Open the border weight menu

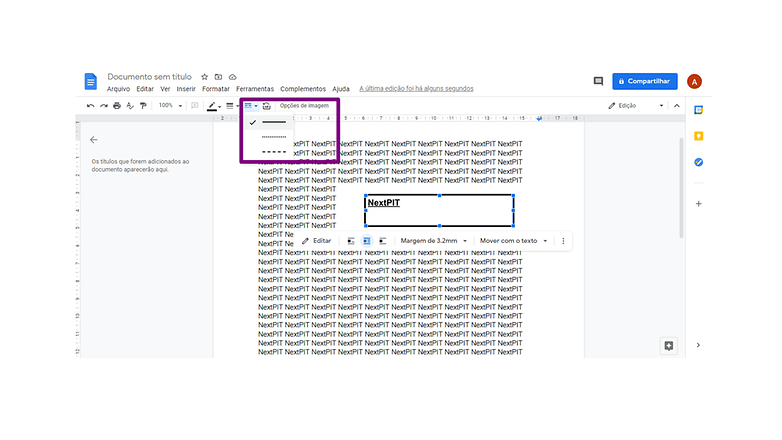(230, 106)
